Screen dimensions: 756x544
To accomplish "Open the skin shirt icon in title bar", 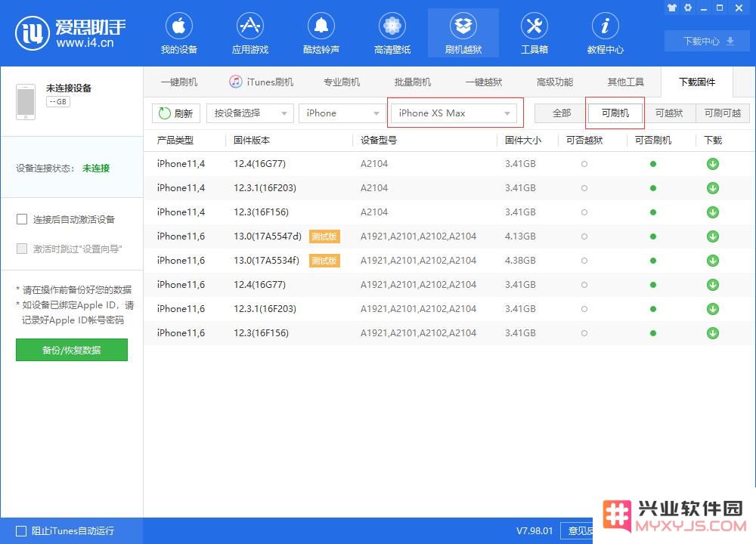I will click(672, 8).
